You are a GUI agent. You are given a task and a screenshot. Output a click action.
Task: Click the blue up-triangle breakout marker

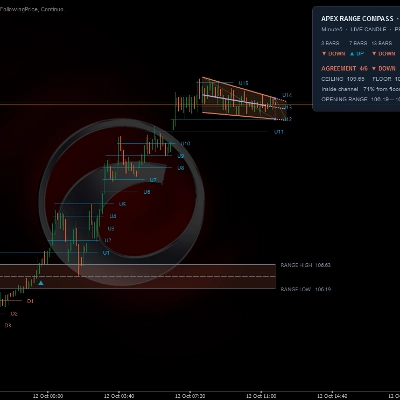click(x=41, y=283)
